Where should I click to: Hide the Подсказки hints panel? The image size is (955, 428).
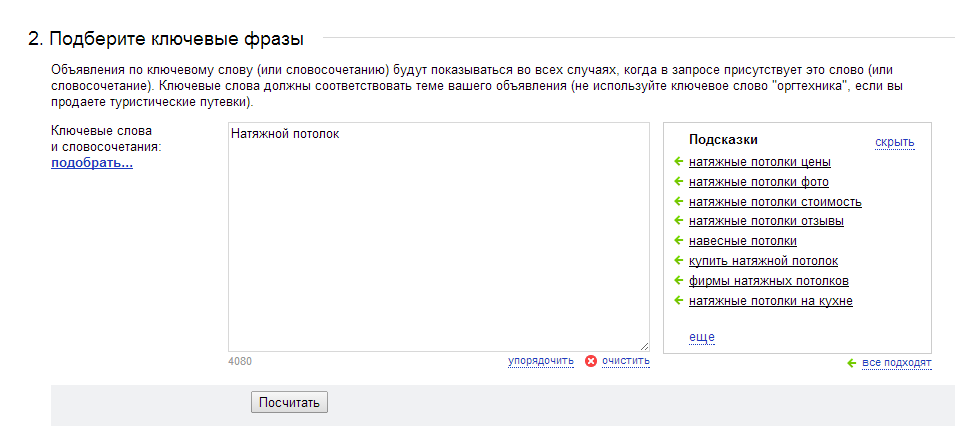(895, 142)
